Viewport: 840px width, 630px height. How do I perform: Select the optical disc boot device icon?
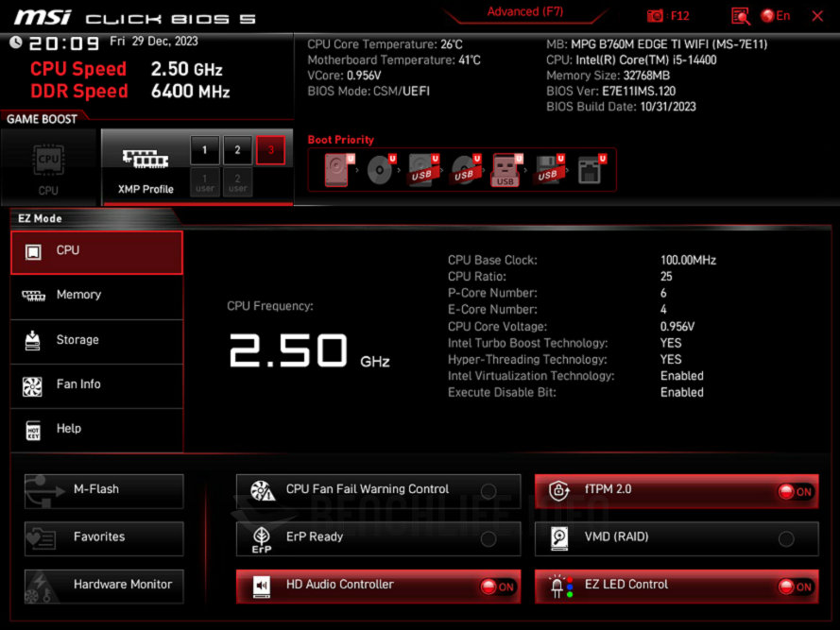(381, 170)
